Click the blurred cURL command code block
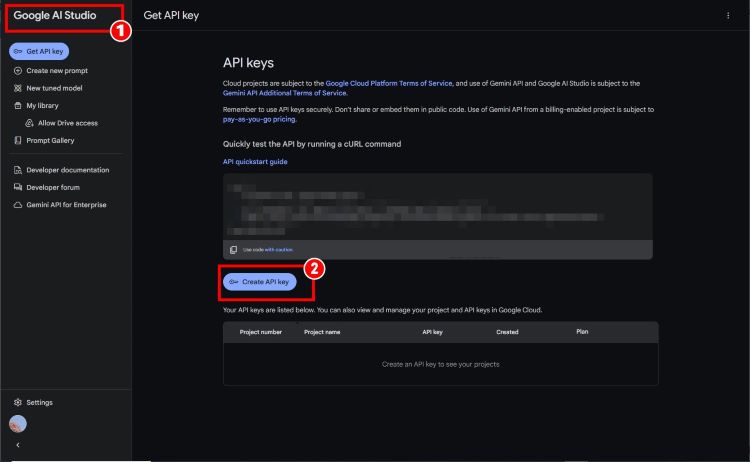Image resolution: width=750 pixels, height=462 pixels. coord(438,207)
